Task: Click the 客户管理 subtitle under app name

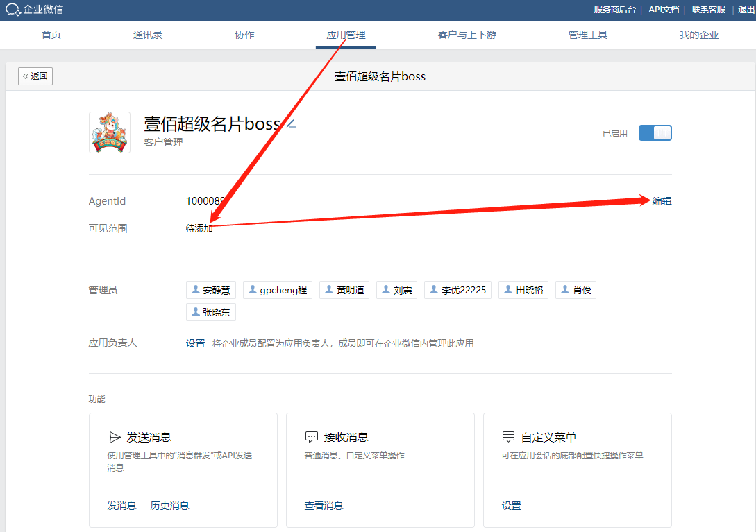Action: pos(163,142)
